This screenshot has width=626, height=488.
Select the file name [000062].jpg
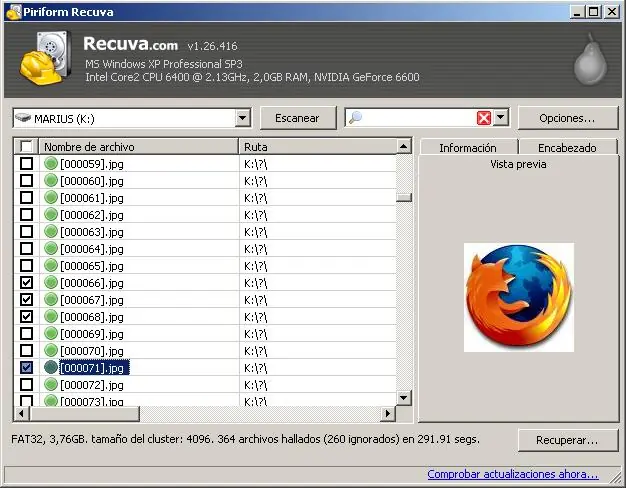click(x=92, y=215)
